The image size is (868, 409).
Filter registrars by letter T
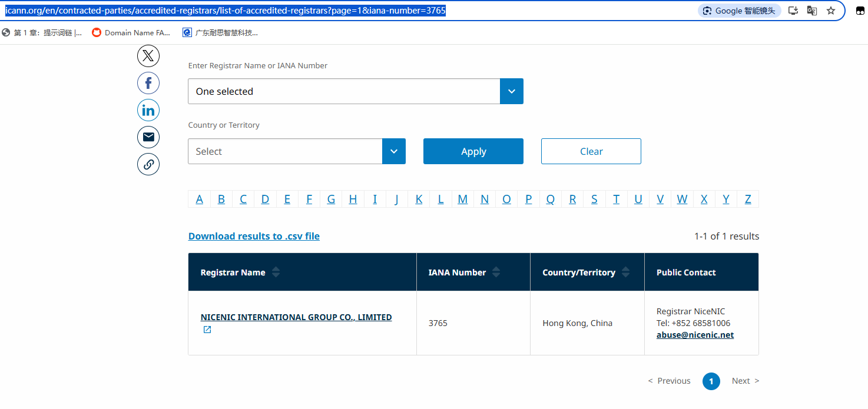coord(616,199)
